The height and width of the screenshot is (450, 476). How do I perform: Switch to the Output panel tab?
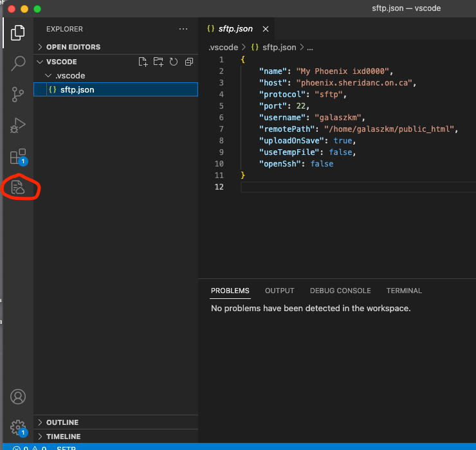[x=279, y=291]
